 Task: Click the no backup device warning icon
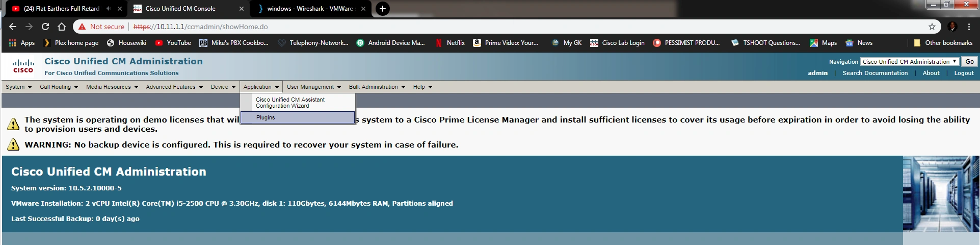tap(13, 144)
